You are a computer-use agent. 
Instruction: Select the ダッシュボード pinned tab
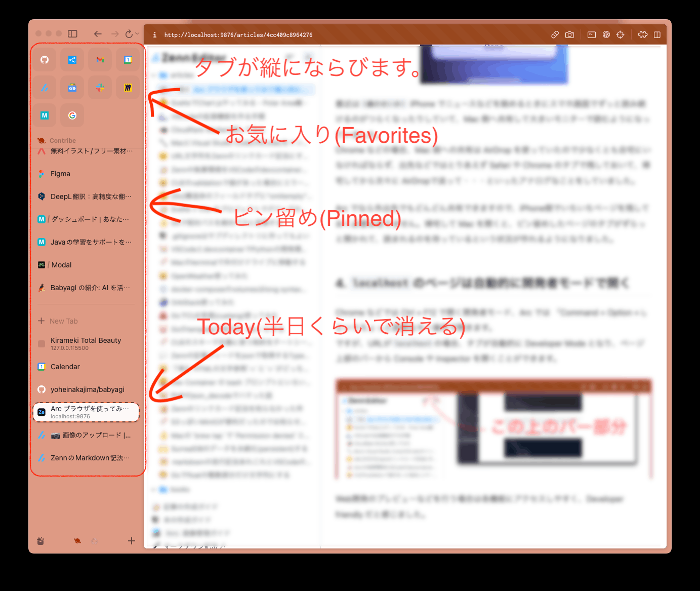[x=86, y=219]
